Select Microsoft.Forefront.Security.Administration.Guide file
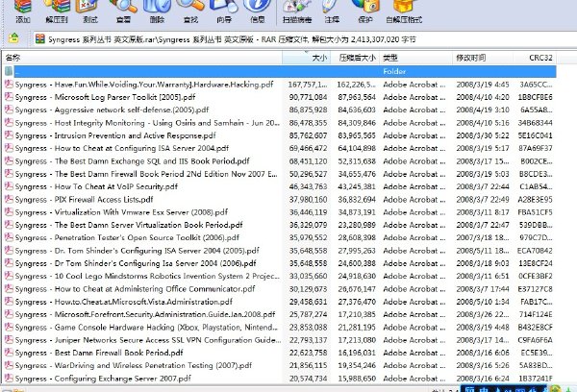This screenshot has height=392, width=577. coord(279,314)
